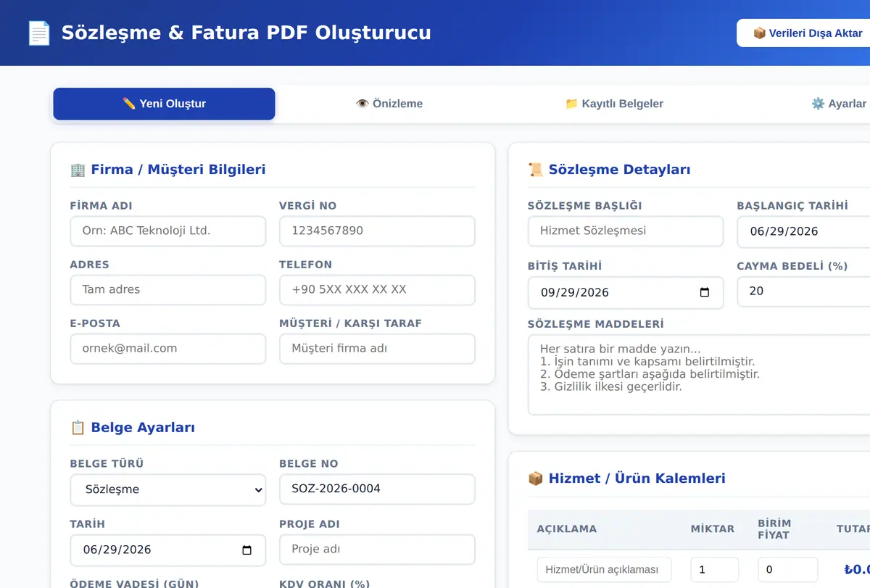Click the Hizmet / Ürün Kalemleri heading
This screenshot has width=870, height=588.
637,479
